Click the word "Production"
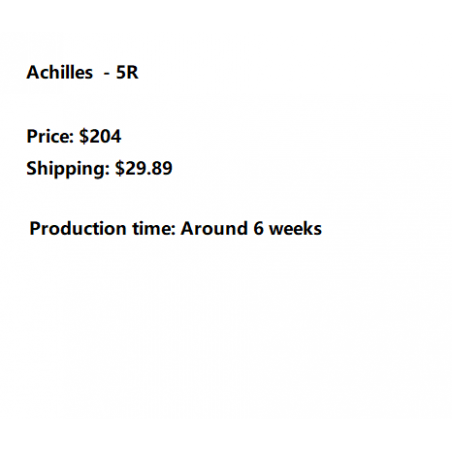The width and height of the screenshot is (452, 452). pyautogui.click(x=78, y=229)
